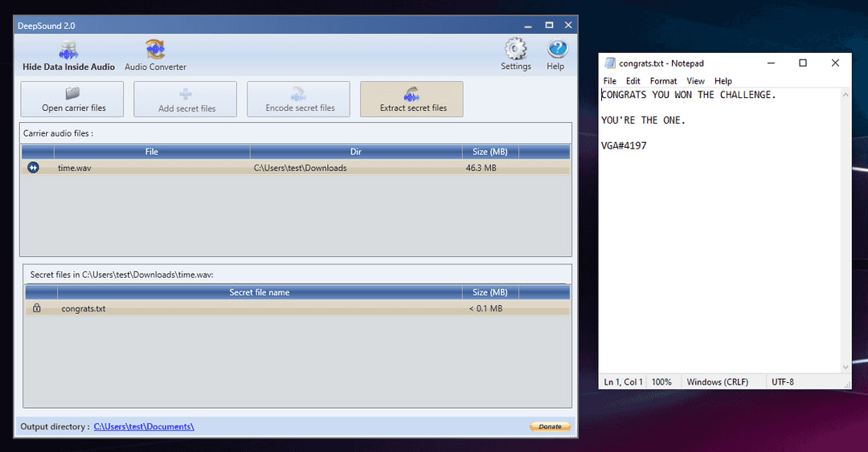868x452 pixels.
Task: Open DeepSound Help
Action: (556, 55)
